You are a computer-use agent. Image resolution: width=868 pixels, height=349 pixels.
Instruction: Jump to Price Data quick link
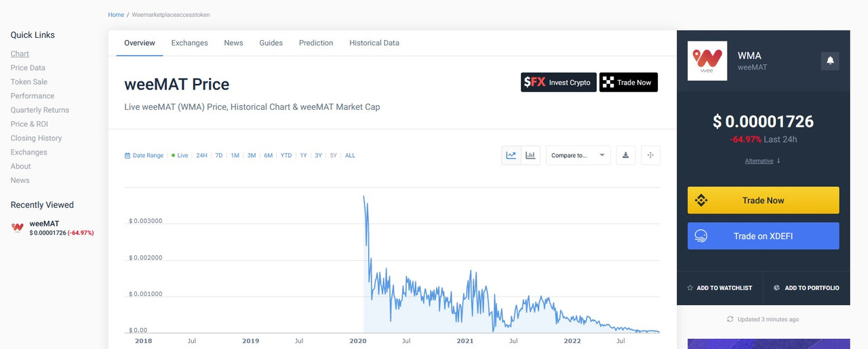(28, 68)
